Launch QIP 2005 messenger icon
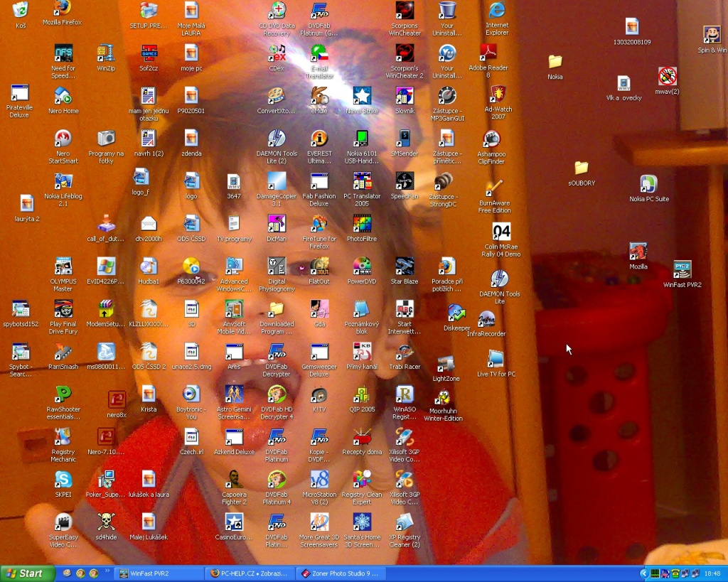The height and width of the screenshot is (582, 728). [362, 399]
